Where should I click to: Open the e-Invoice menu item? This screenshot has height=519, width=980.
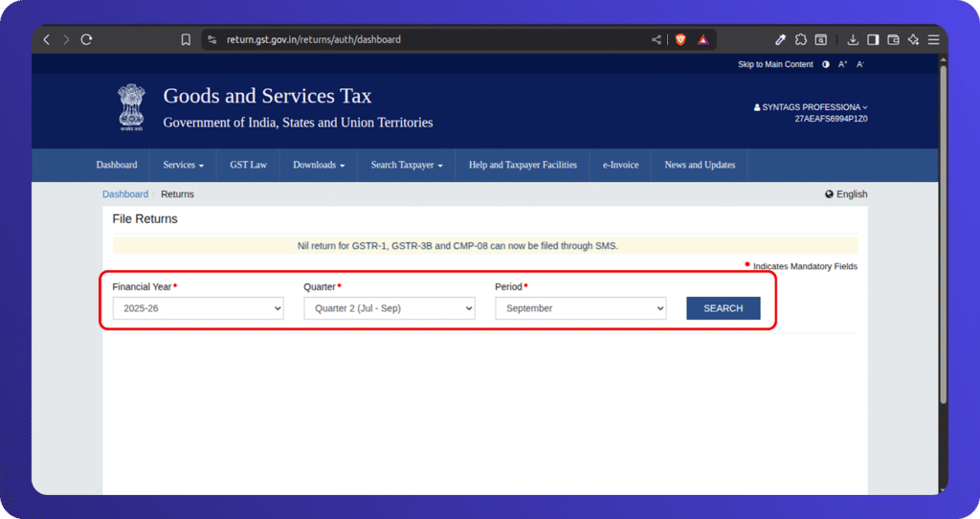click(x=620, y=165)
